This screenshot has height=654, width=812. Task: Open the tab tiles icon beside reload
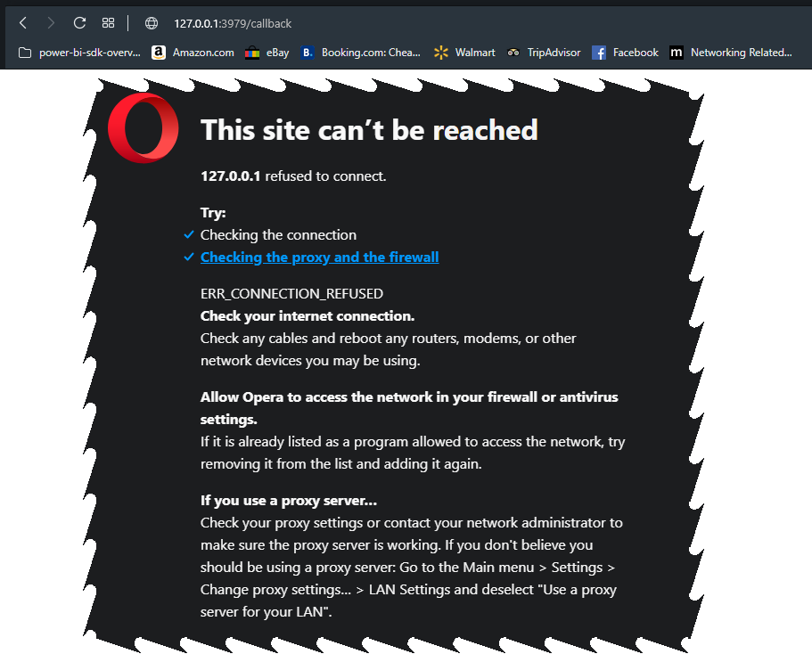[x=108, y=23]
